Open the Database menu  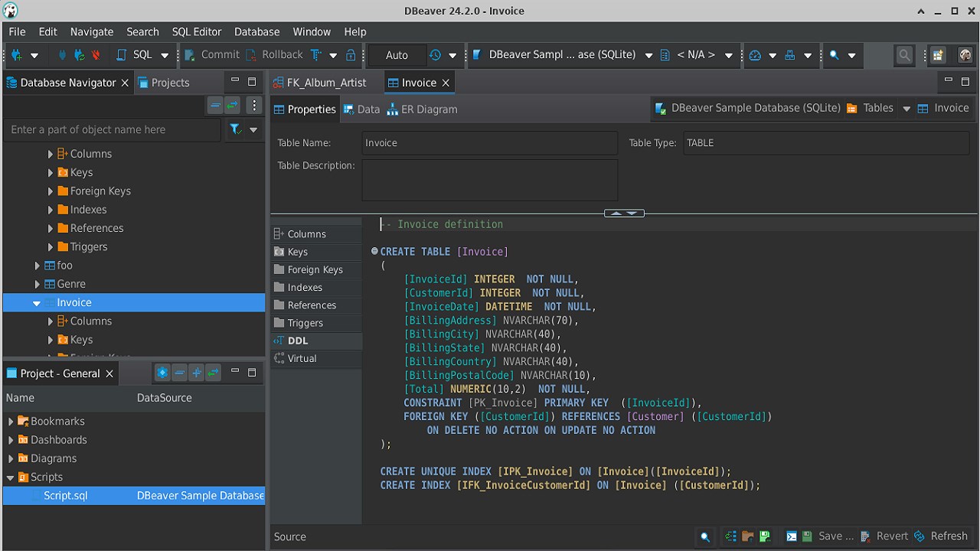click(x=256, y=31)
